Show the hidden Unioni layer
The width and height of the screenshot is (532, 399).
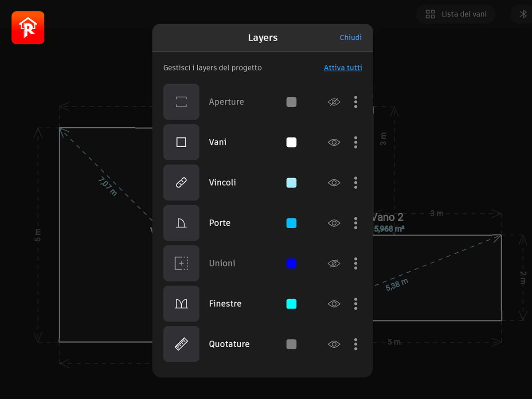334,263
